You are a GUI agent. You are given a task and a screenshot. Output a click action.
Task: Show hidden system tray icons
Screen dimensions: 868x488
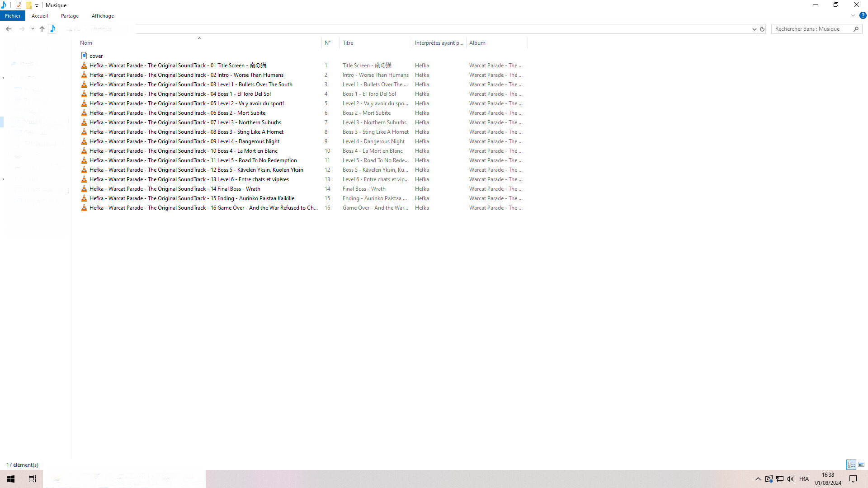(758, 479)
